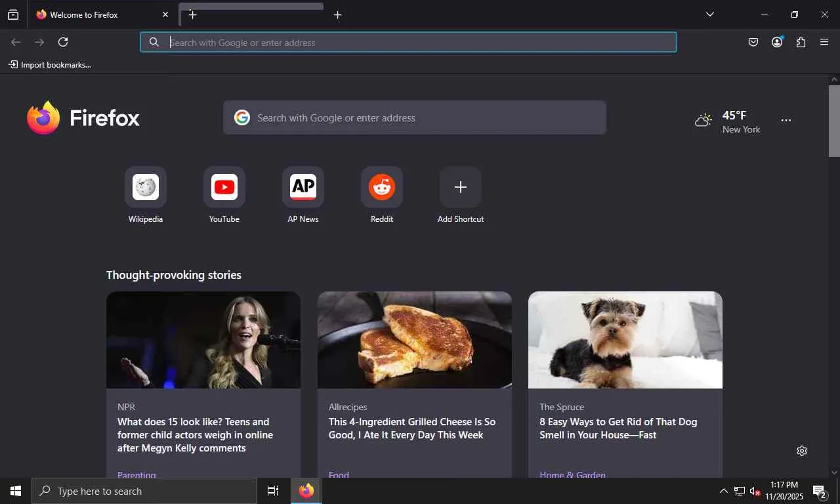
Task: Open the Windows Start menu
Action: tap(16, 491)
